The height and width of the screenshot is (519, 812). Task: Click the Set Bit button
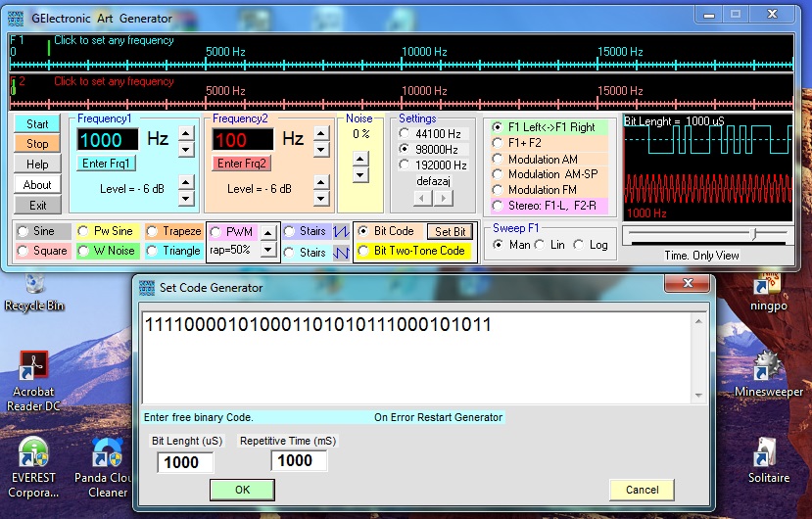pyautogui.click(x=450, y=231)
